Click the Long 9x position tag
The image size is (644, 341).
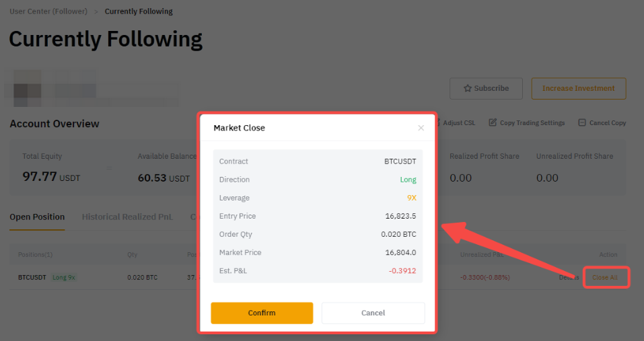point(64,277)
